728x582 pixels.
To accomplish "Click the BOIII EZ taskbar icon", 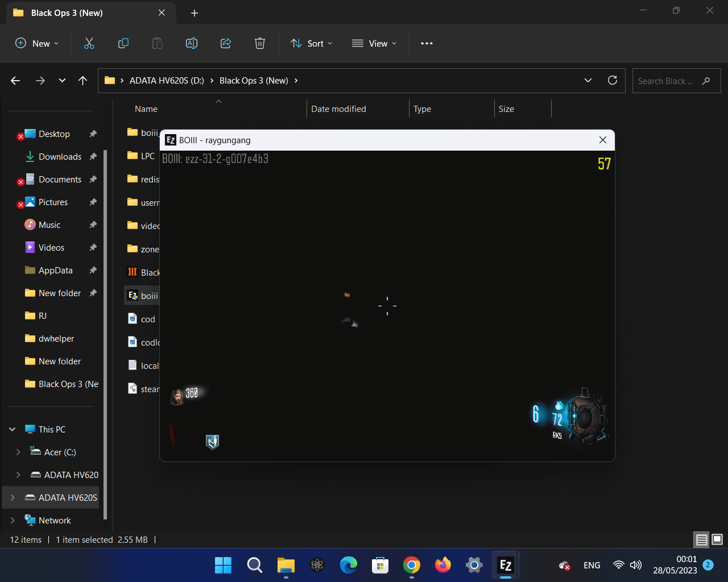I will tap(506, 565).
